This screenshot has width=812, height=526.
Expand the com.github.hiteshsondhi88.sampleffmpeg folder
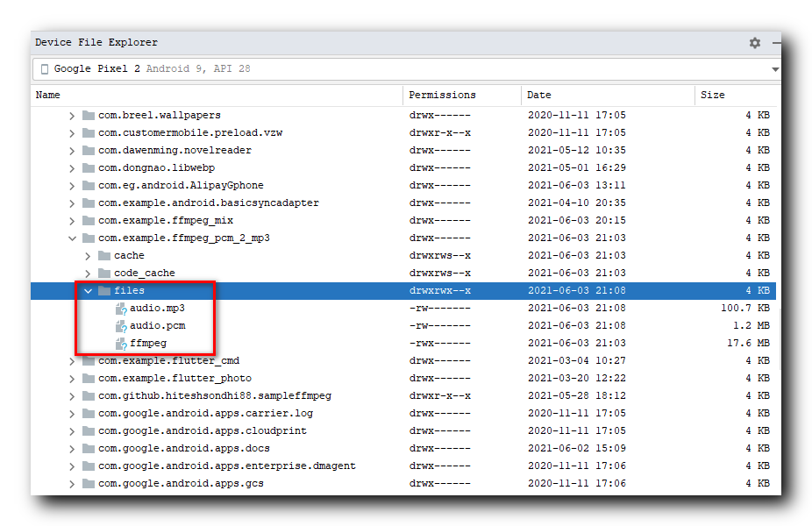tap(72, 396)
